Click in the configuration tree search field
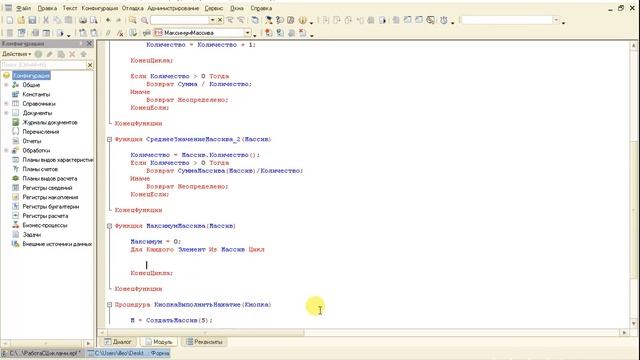The width and height of the screenshot is (640, 360). (43, 65)
